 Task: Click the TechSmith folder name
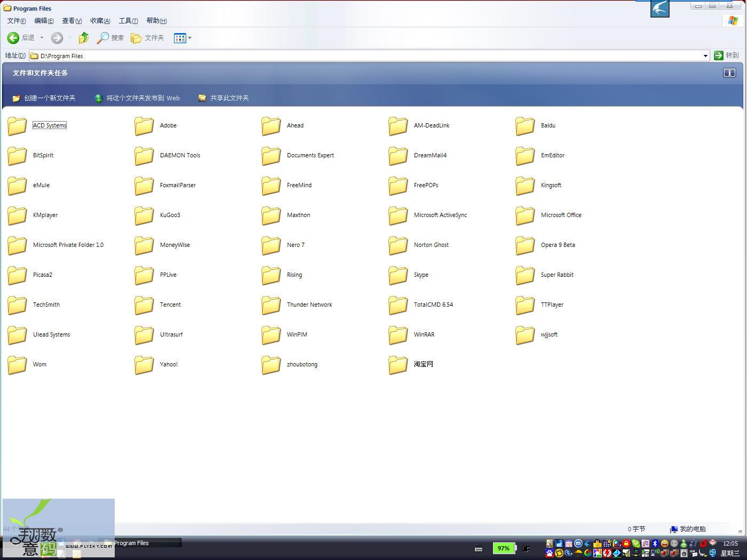point(46,305)
